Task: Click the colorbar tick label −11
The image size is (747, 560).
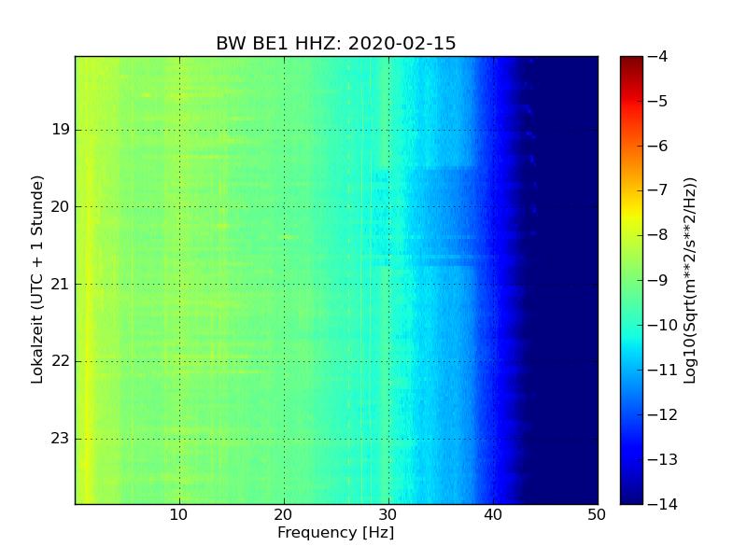Action: (663, 370)
